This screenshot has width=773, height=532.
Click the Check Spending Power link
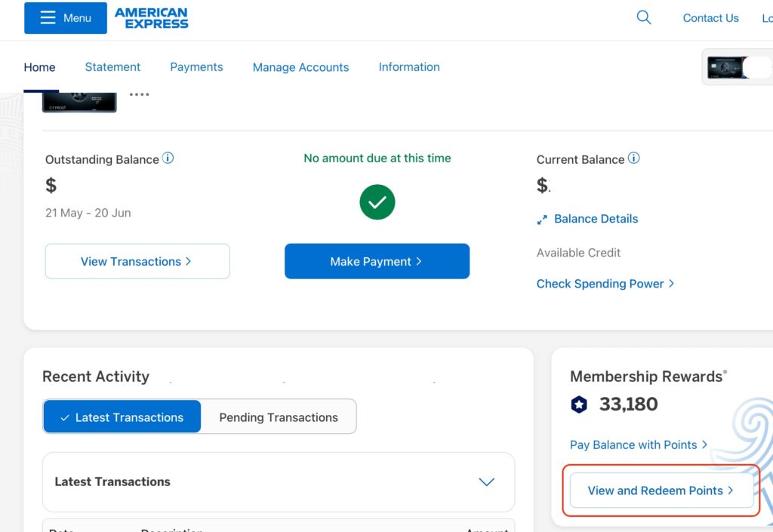pos(605,284)
